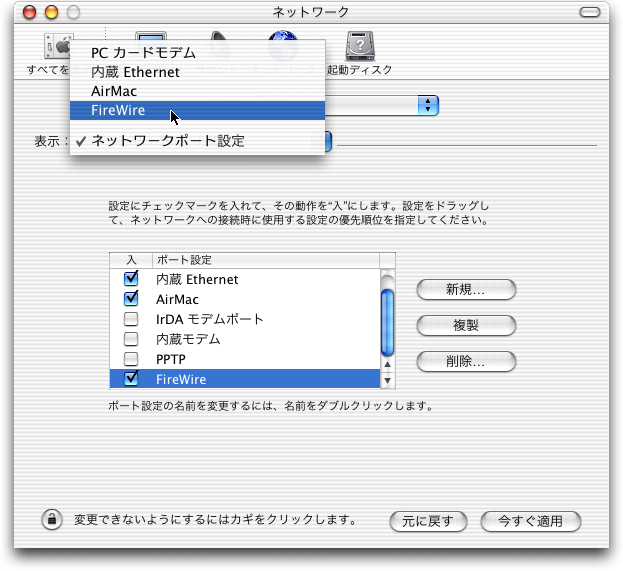Uncheck the FireWire checkbox in port list
Screen dimensions: 623x571
tap(131, 379)
